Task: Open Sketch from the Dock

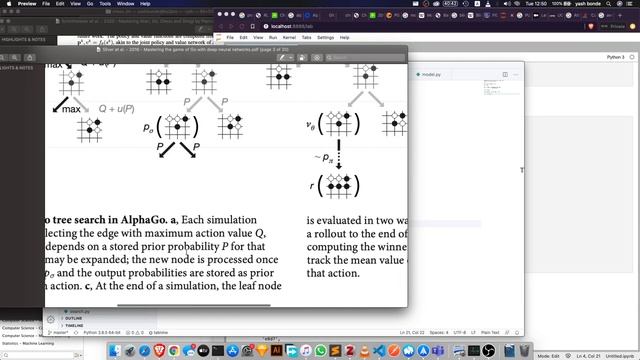Action: 262,350
